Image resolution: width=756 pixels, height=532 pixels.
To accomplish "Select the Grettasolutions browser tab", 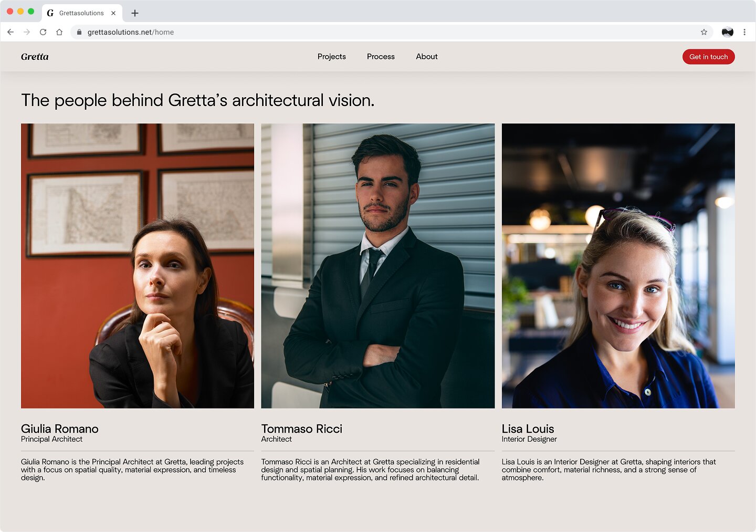I will click(x=79, y=13).
